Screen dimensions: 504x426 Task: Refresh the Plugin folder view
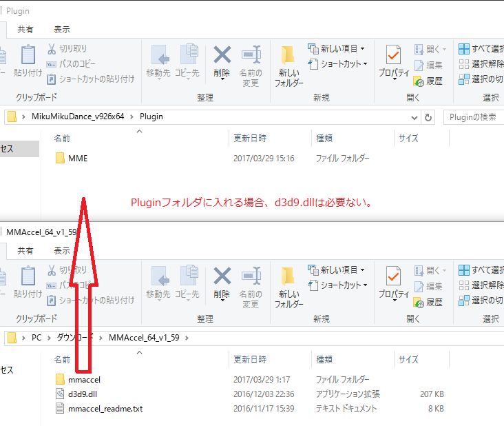(x=428, y=117)
